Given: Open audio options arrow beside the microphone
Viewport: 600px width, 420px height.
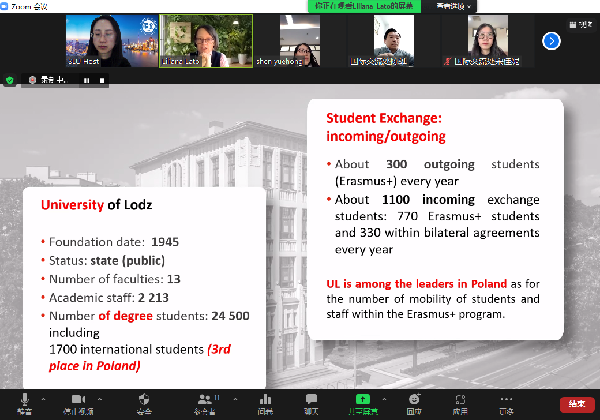Looking at the screenshot, I should coord(43,399).
